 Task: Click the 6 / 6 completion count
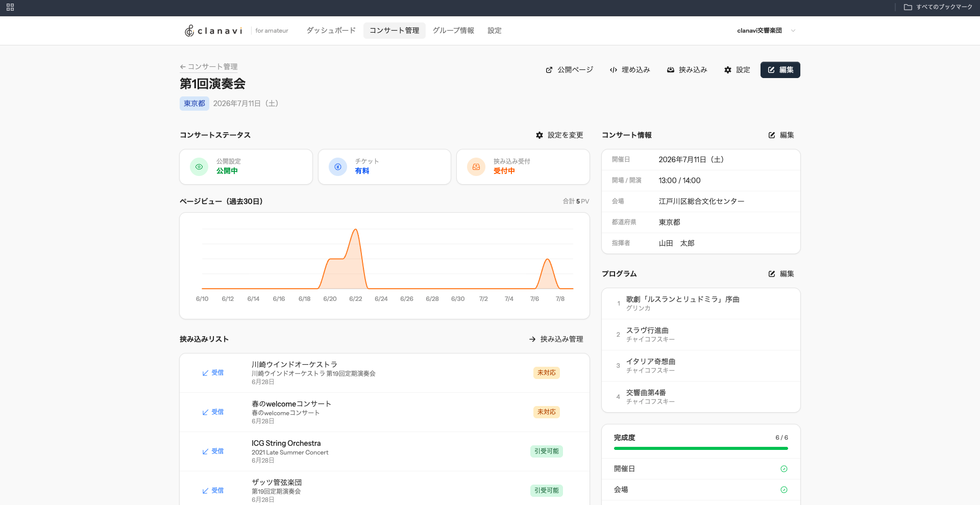tap(781, 438)
